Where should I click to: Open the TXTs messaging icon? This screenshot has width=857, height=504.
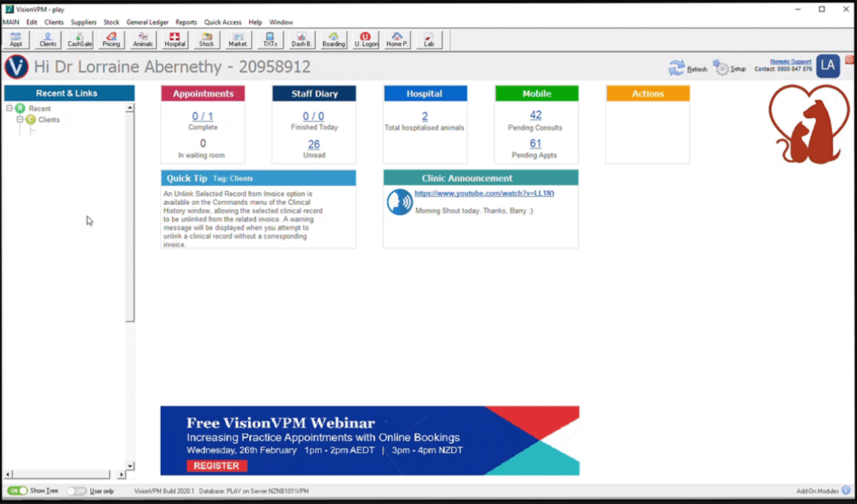(269, 40)
